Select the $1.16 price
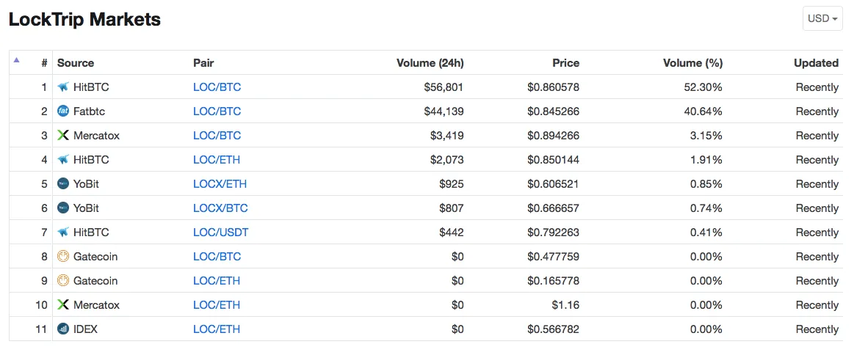 [x=565, y=304]
